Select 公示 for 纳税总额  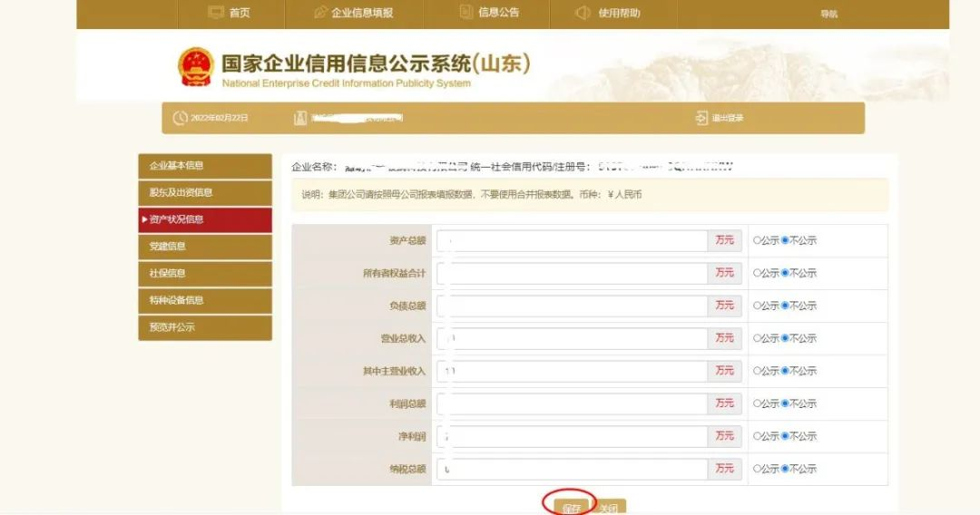pos(757,468)
